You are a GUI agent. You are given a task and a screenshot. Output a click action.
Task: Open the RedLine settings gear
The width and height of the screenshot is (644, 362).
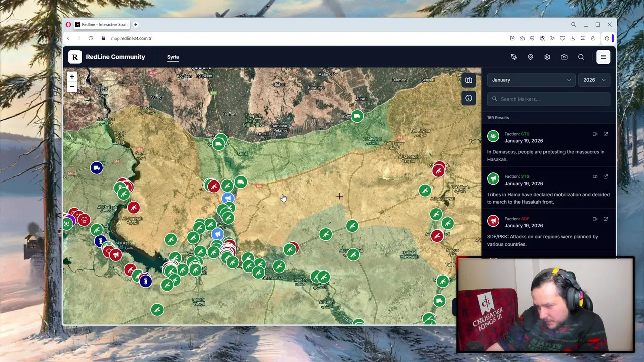(547, 57)
